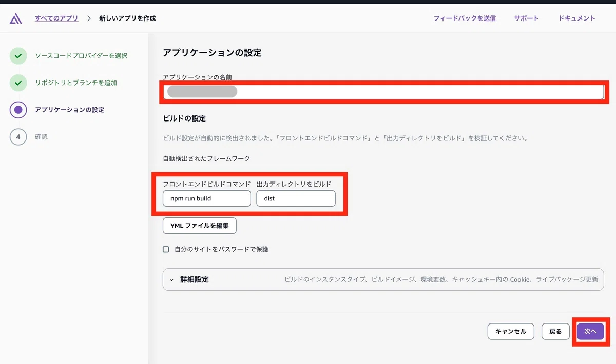Click the breadcrumb separator chevron
The image size is (616, 364).
click(89, 18)
